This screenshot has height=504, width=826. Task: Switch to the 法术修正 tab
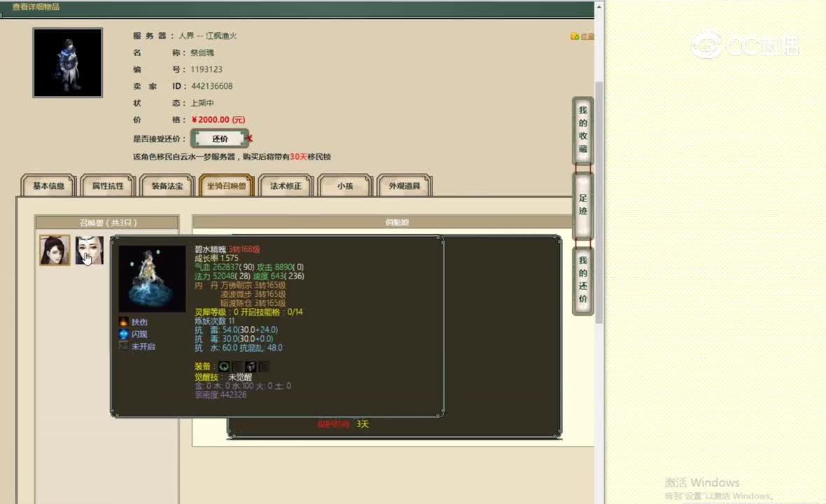(286, 186)
